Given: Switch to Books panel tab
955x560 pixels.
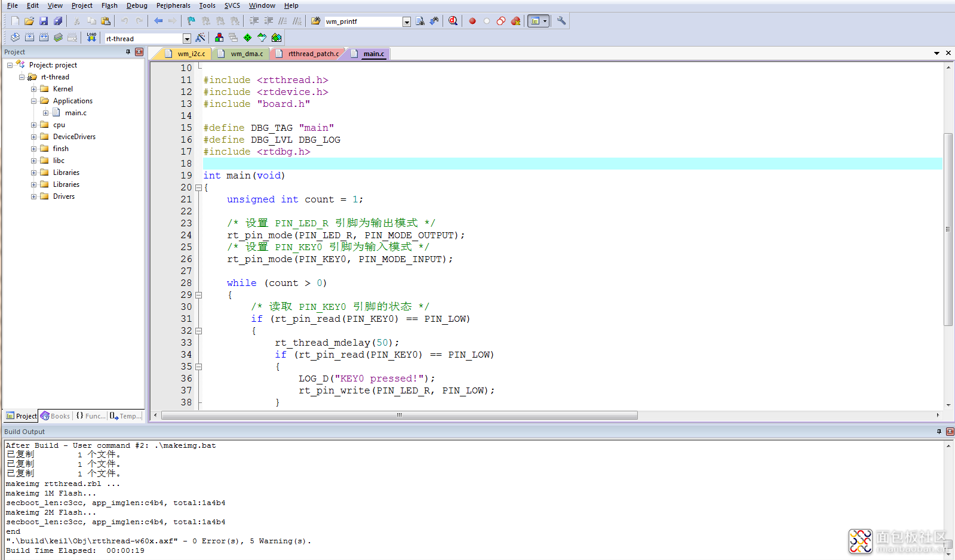Looking at the screenshot, I should click(56, 416).
